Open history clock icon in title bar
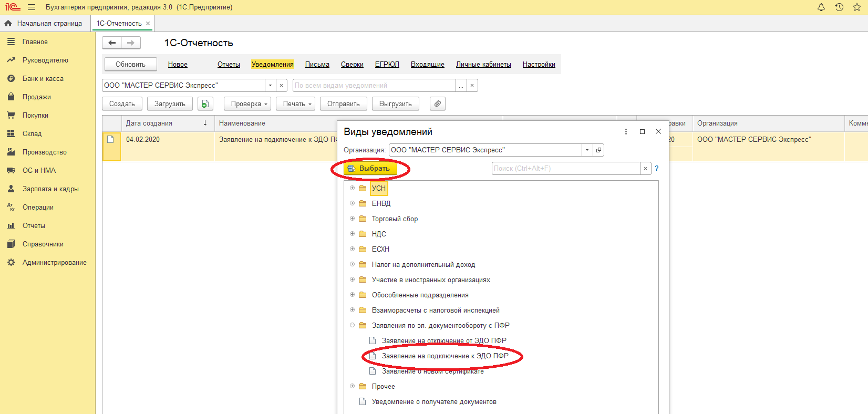The image size is (868, 414). click(839, 7)
